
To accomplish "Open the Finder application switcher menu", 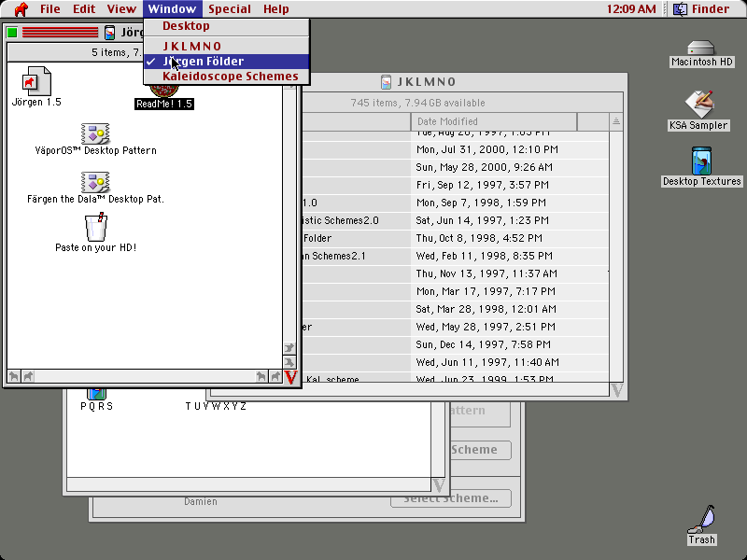I will 702,9.
